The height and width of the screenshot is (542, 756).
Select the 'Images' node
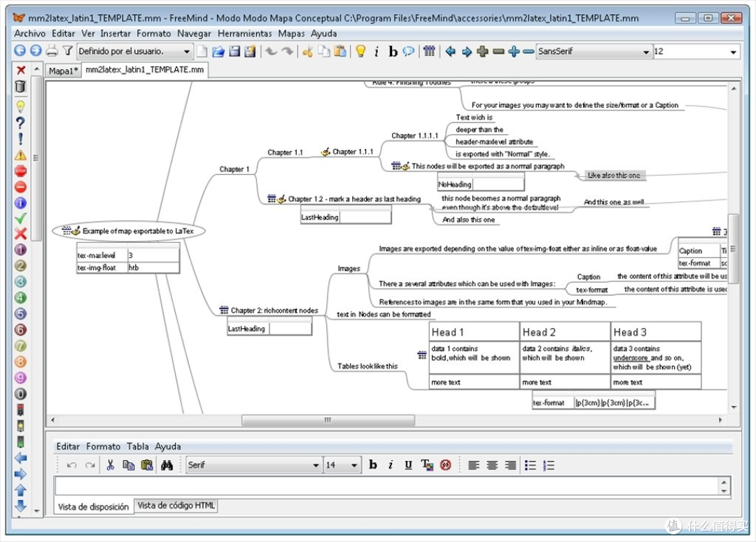[x=349, y=269]
